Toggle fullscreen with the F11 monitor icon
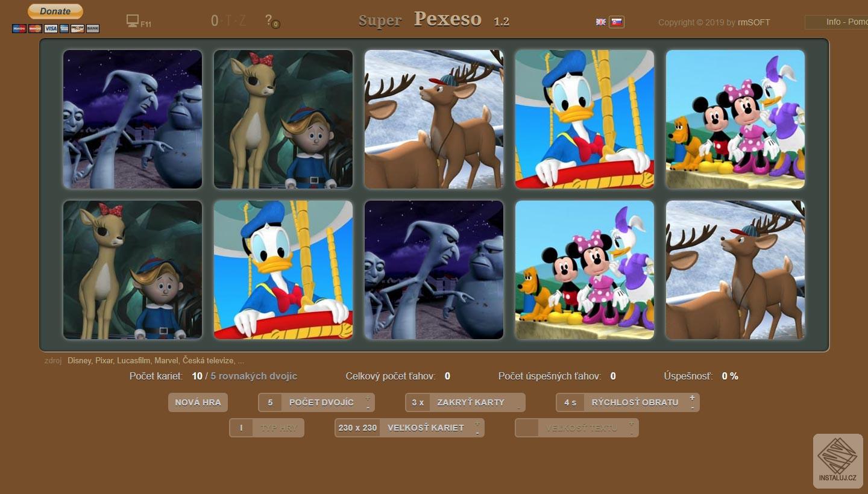 pos(138,22)
